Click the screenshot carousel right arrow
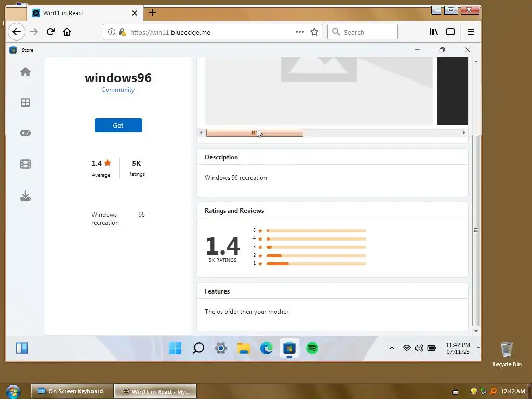The image size is (532, 399). (x=464, y=133)
